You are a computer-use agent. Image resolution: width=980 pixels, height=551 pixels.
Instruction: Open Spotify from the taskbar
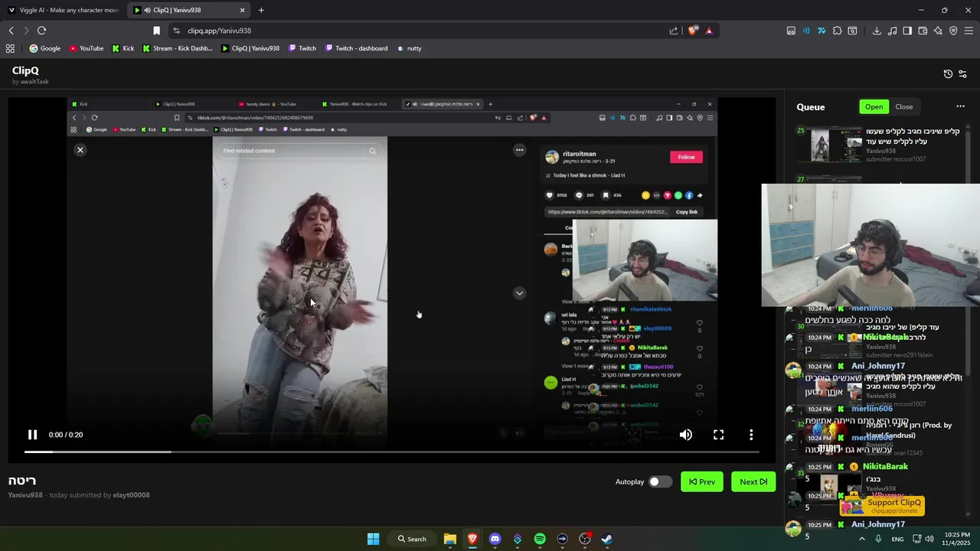[540, 539]
